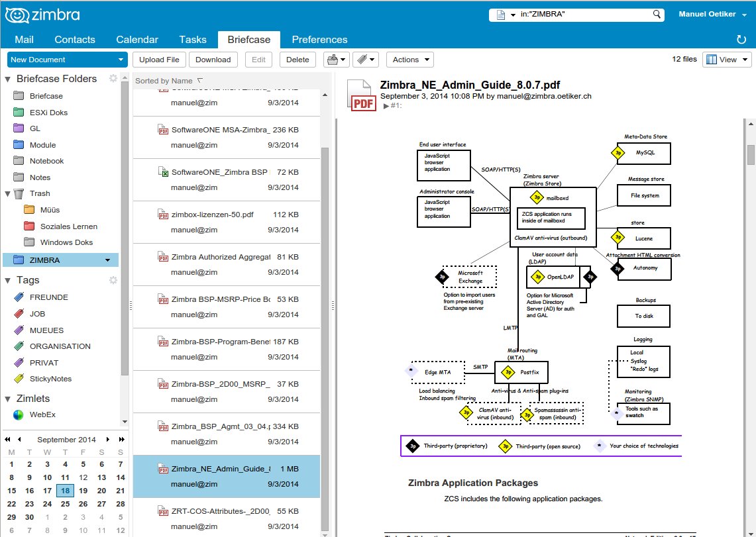Go to previous year in mini calendar

(7, 439)
